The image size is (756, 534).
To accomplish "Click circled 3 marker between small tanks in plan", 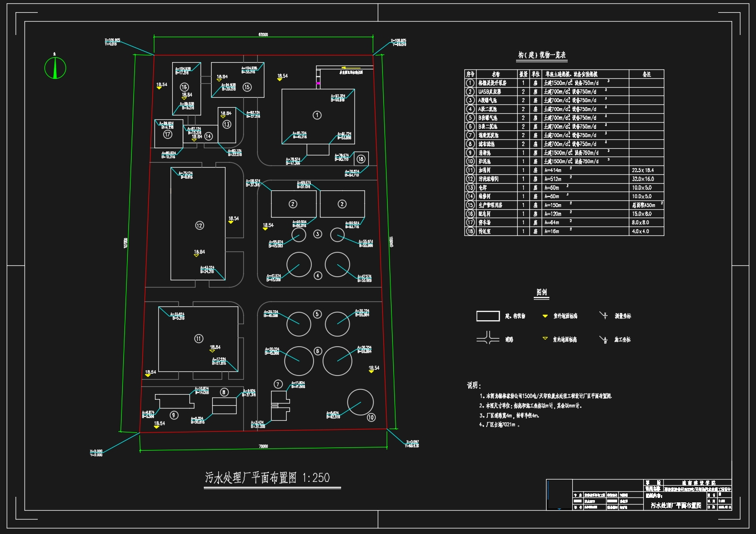I will [318, 234].
